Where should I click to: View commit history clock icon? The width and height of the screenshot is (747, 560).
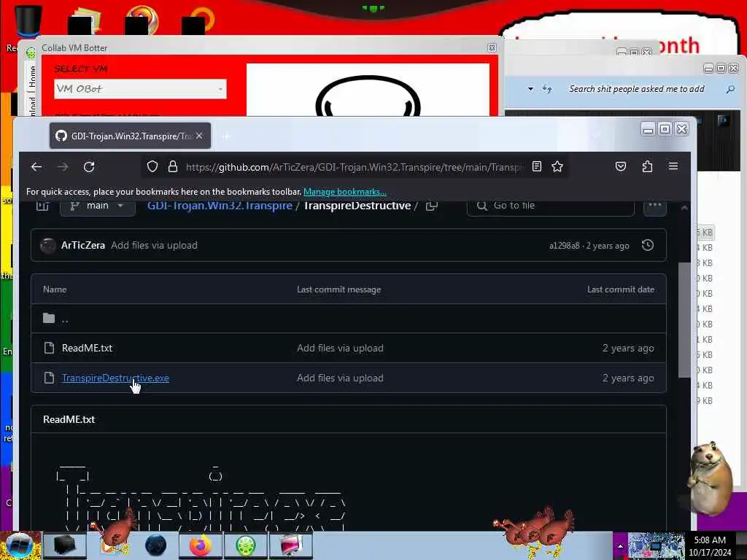648,245
